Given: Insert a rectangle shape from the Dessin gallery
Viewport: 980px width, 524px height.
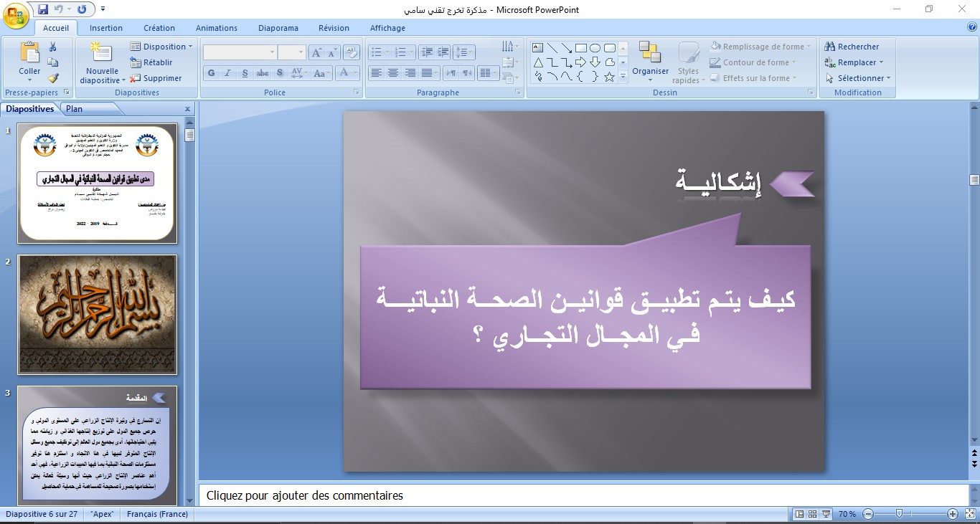Looking at the screenshot, I should click(x=580, y=47).
